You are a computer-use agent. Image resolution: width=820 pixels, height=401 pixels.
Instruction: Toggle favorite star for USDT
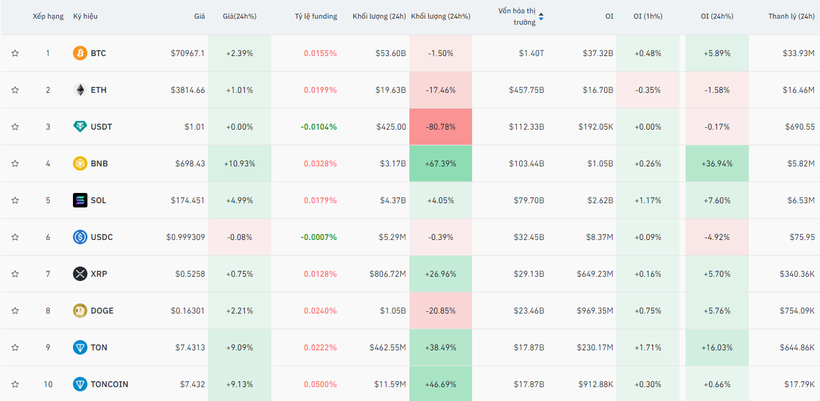(x=15, y=127)
